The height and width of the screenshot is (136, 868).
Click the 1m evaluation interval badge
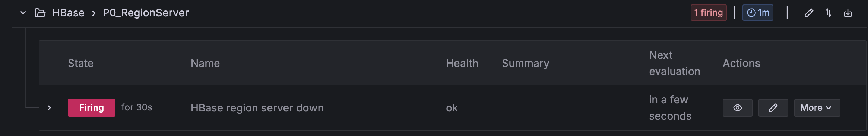(x=758, y=13)
